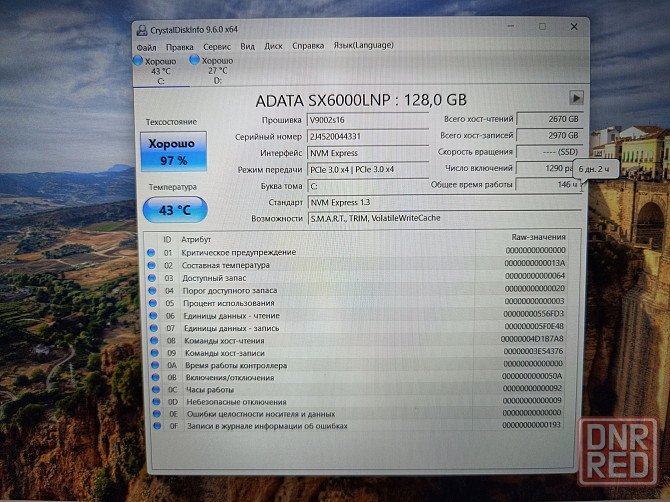Click status dot of attribute 07
Viewport: 670px width, 502px height.
point(153,328)
